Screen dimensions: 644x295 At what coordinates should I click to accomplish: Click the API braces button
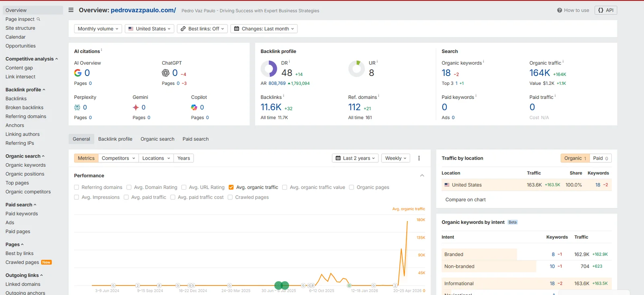point(606,10)
